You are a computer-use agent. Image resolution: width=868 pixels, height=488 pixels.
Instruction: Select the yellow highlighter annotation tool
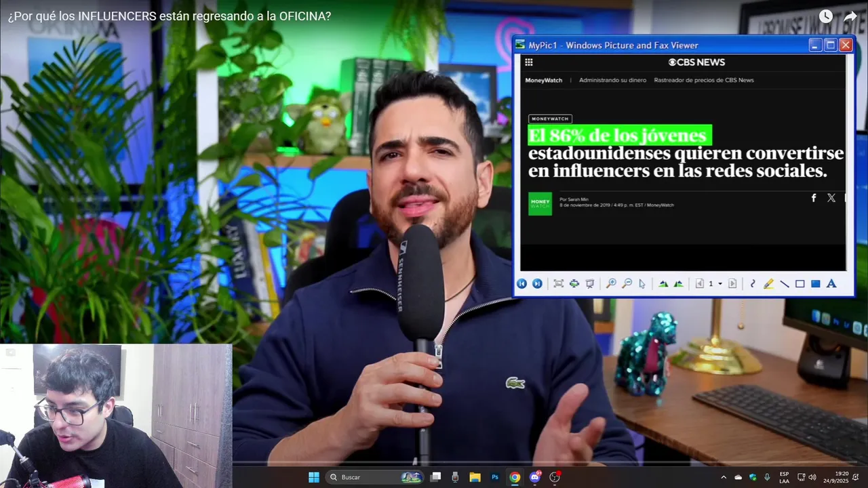[768, 284]
